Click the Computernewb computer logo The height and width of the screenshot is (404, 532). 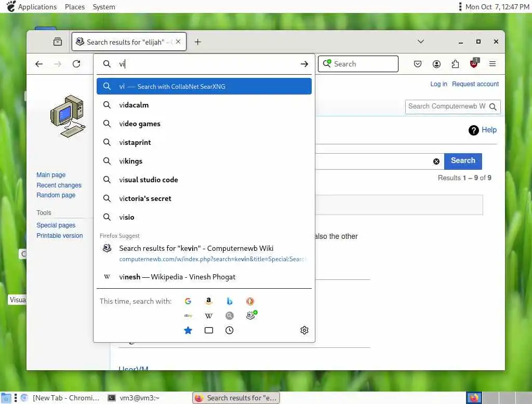[x=68, y=116]
